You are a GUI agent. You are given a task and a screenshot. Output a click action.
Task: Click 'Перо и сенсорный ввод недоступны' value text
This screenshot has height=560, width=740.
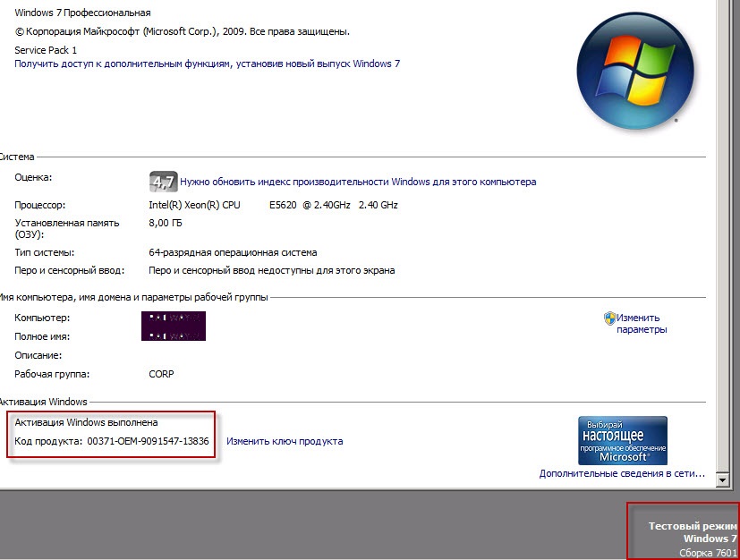(272, 270)
